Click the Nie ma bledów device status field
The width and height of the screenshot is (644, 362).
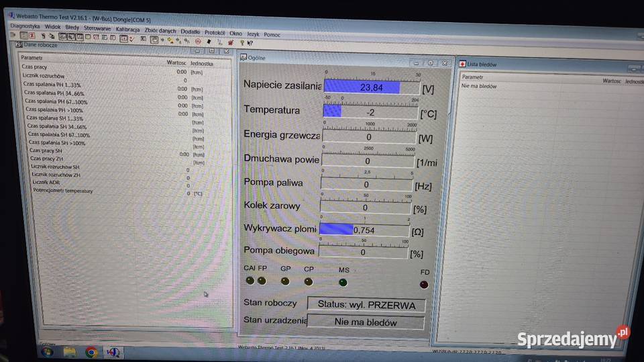click(x=366, y=322)
